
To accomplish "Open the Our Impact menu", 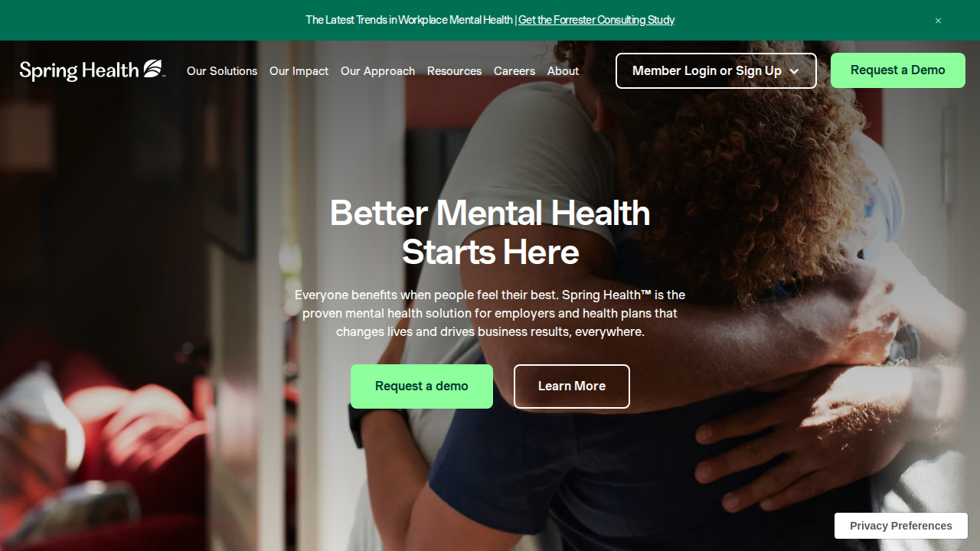I will (x=299, y=70).
